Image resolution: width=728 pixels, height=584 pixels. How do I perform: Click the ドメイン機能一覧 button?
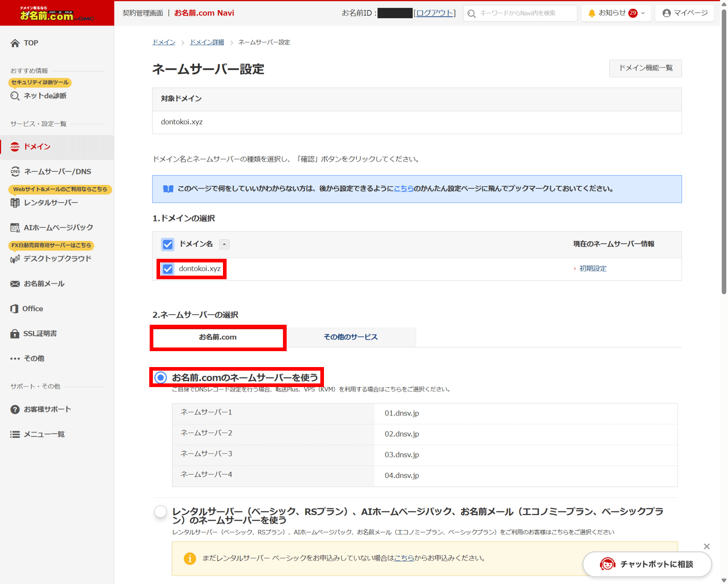point(646,68)
